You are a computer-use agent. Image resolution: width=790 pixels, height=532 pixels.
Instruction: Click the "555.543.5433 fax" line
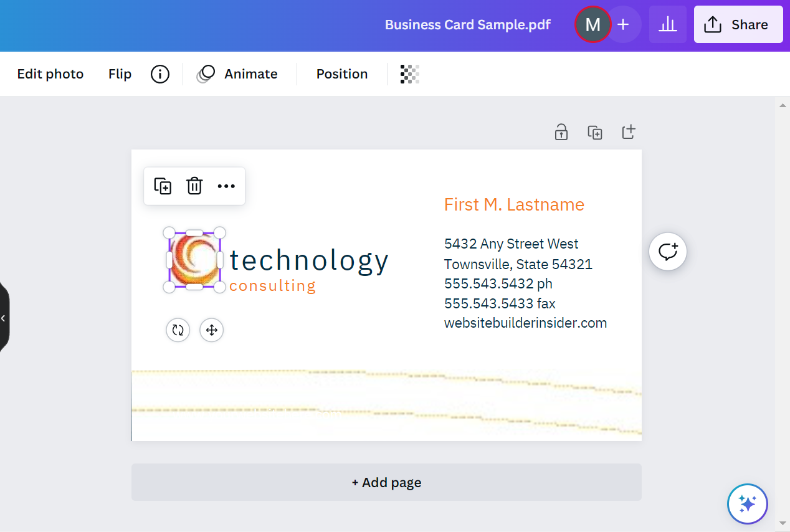pos(500,303)
